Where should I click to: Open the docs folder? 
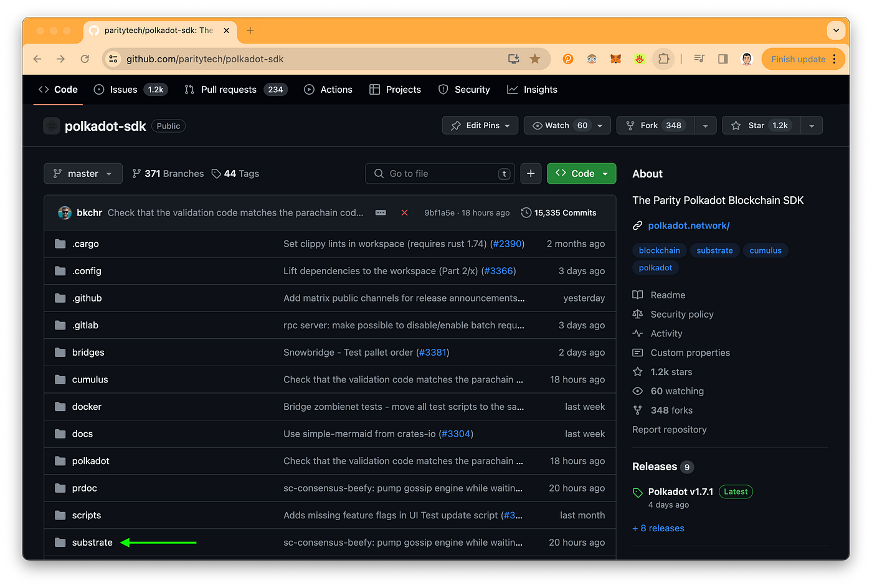[x=82, y=434]
